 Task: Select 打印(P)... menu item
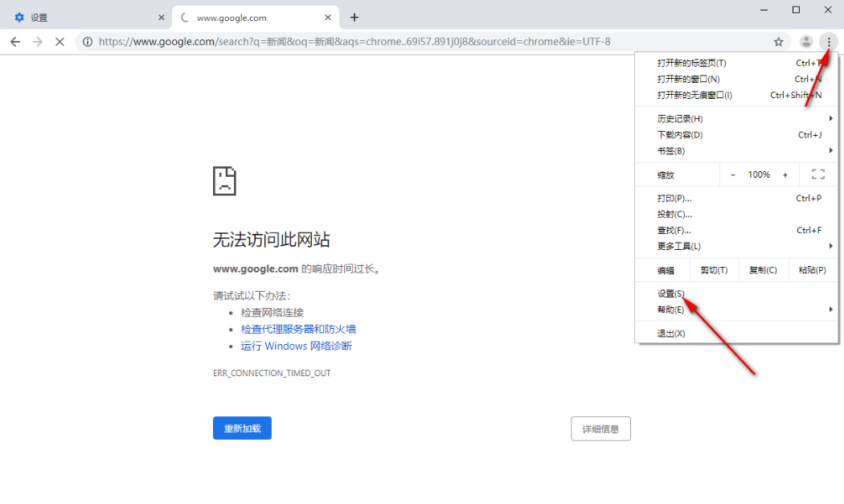pos(736,199)
